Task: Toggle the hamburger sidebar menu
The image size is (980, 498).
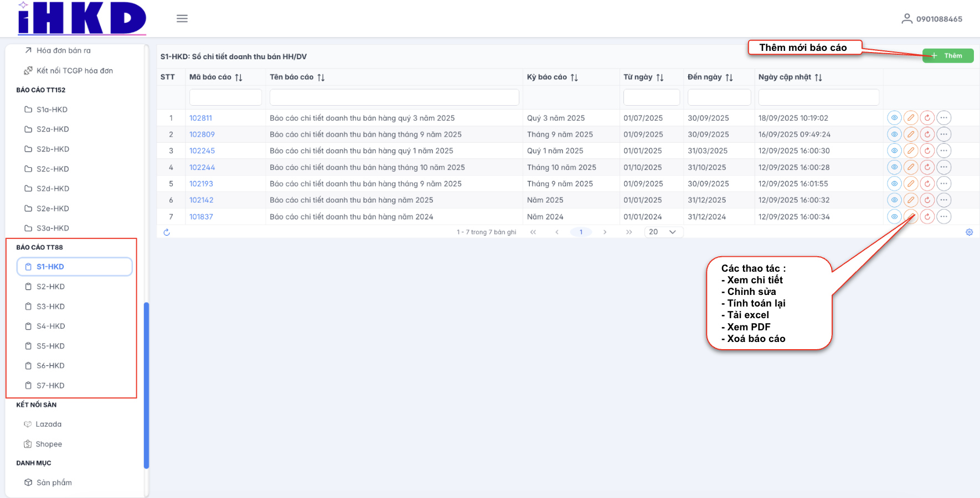Action: point(182,19)
